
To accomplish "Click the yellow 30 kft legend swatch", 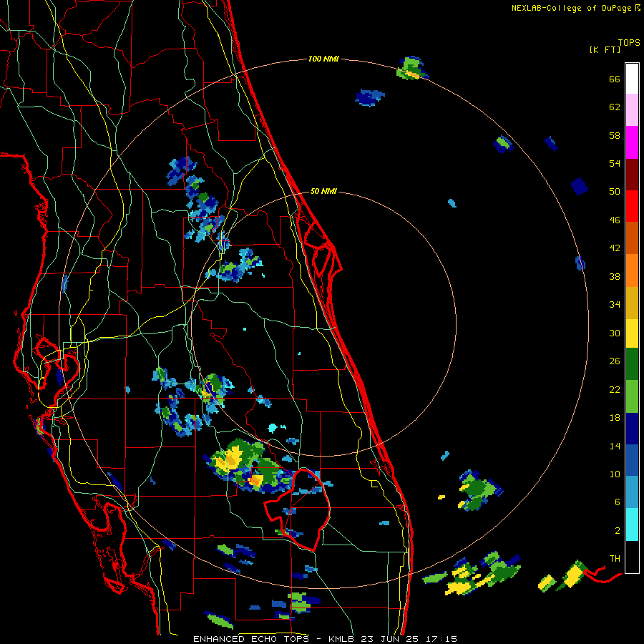I will 632,333.
